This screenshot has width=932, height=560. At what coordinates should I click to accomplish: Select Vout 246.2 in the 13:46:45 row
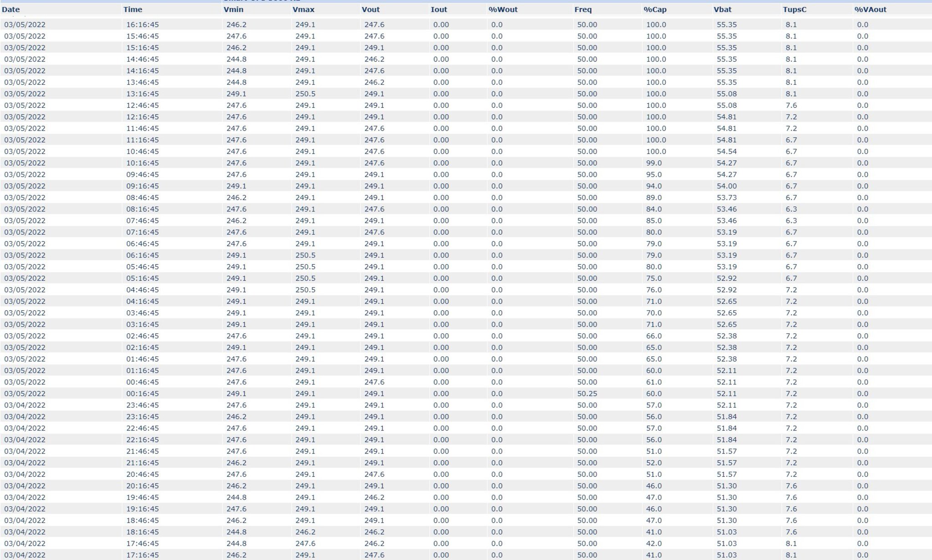pyautogui.click(x=375, y=82)
